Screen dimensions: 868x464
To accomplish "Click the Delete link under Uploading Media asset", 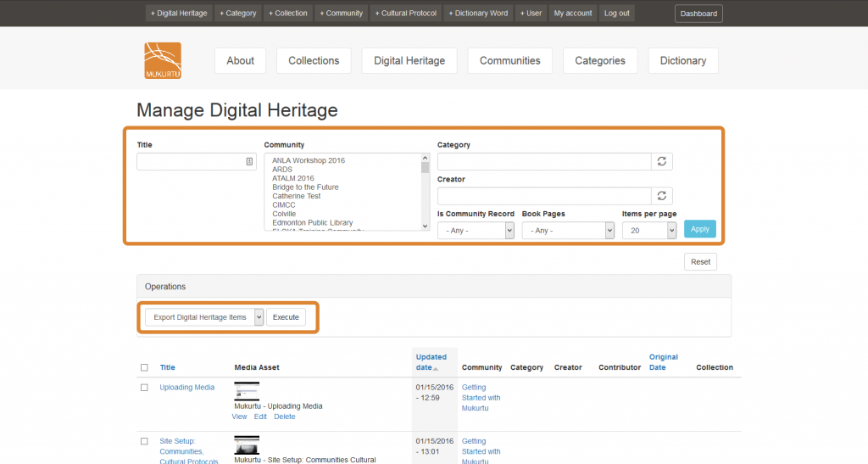I will pyautogui.click(x=285, y=417).
